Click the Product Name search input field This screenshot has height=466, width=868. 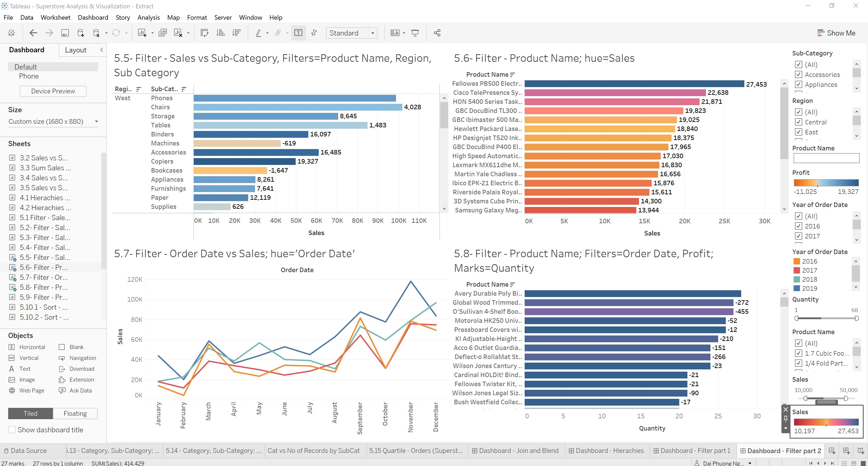click(x=826, y=158)
